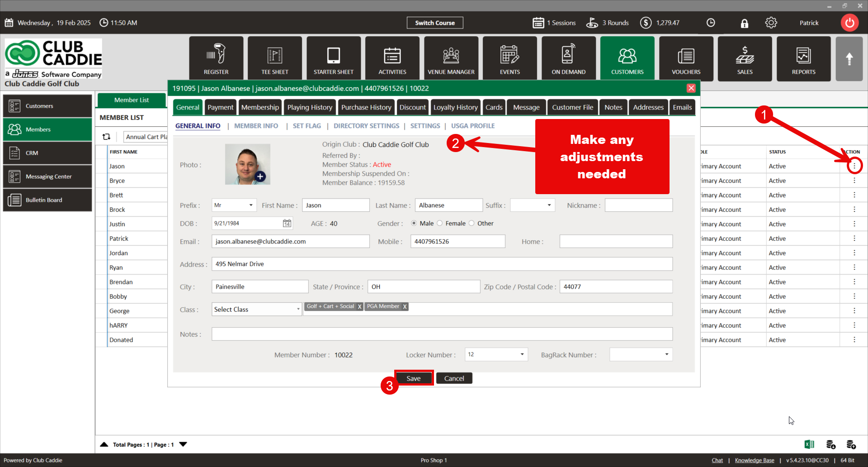
Task: Select the Other gender option
Action: coord(472,223)
